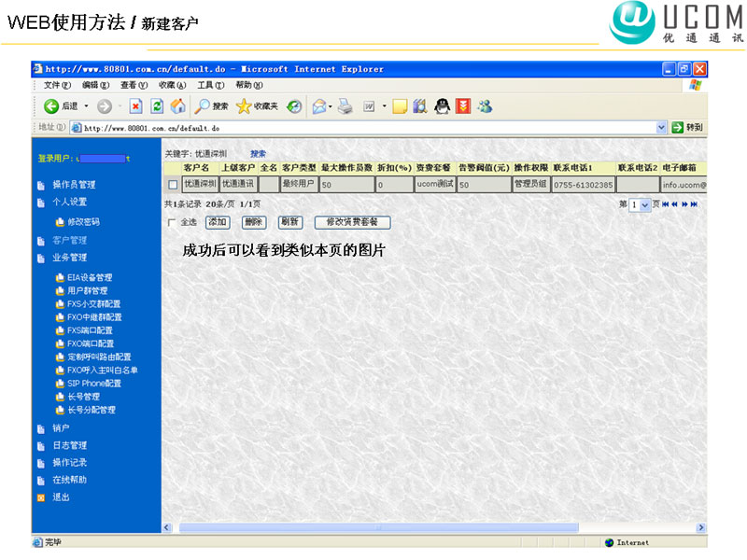Open EIA设备管理 in sidebar
Viewport: 747px width, 560px height.
pos(90,277)
